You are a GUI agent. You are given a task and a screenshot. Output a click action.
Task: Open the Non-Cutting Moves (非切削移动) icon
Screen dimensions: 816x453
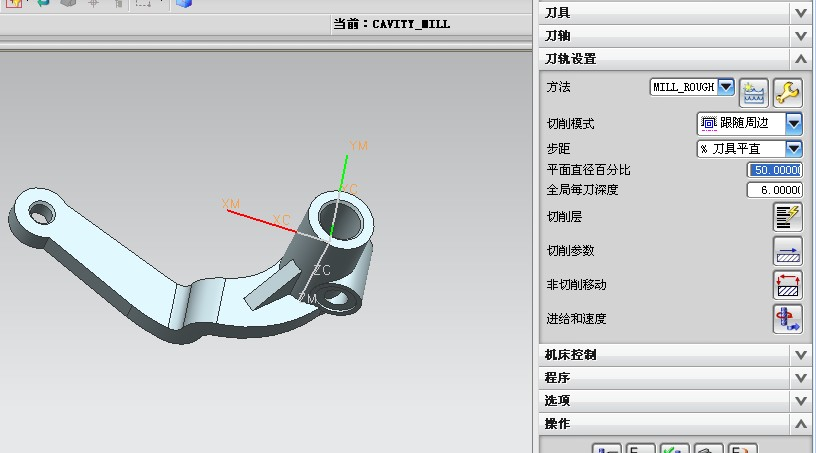coord(787,285)
